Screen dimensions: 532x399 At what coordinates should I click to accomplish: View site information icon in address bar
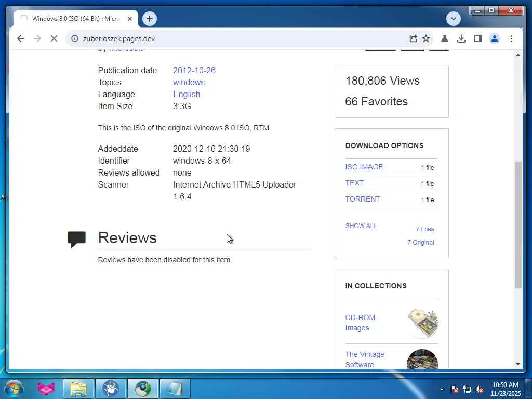(75, 38)
